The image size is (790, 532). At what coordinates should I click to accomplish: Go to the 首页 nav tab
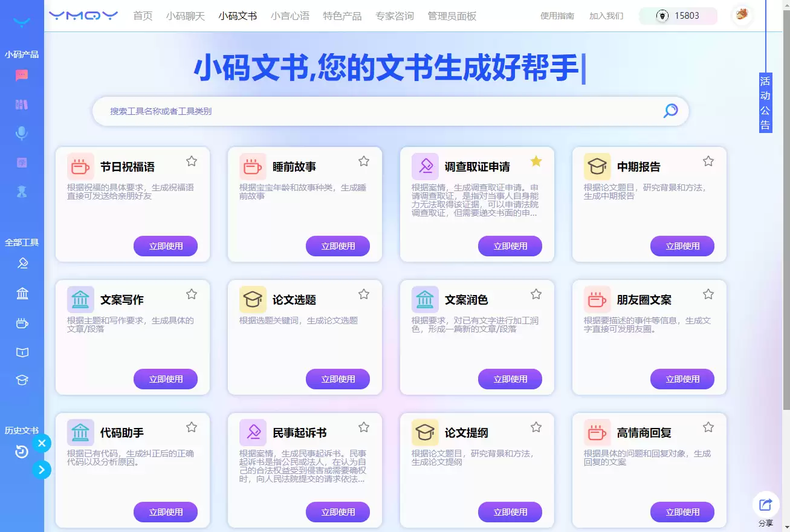(x=143, y=16)
